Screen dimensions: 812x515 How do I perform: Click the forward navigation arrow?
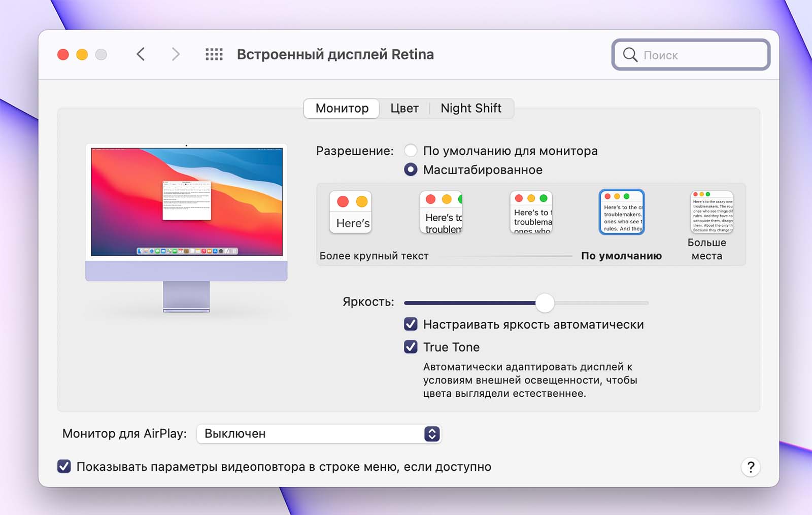tap(176, 54)
